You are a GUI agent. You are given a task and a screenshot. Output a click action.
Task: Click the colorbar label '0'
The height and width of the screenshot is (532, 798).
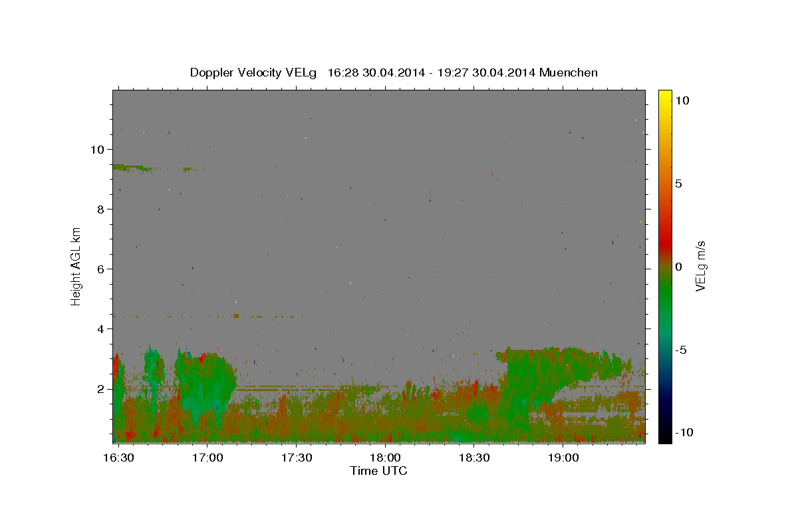678,267
